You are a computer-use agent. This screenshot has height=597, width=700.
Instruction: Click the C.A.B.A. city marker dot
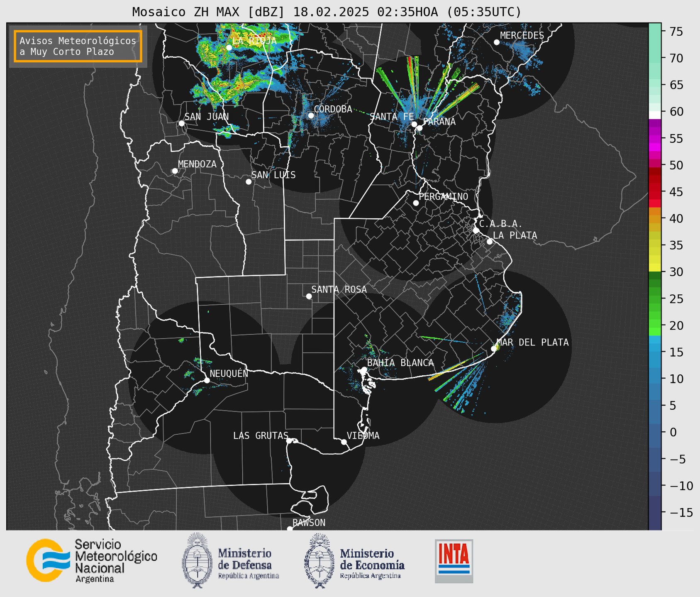tap(476, 230)
